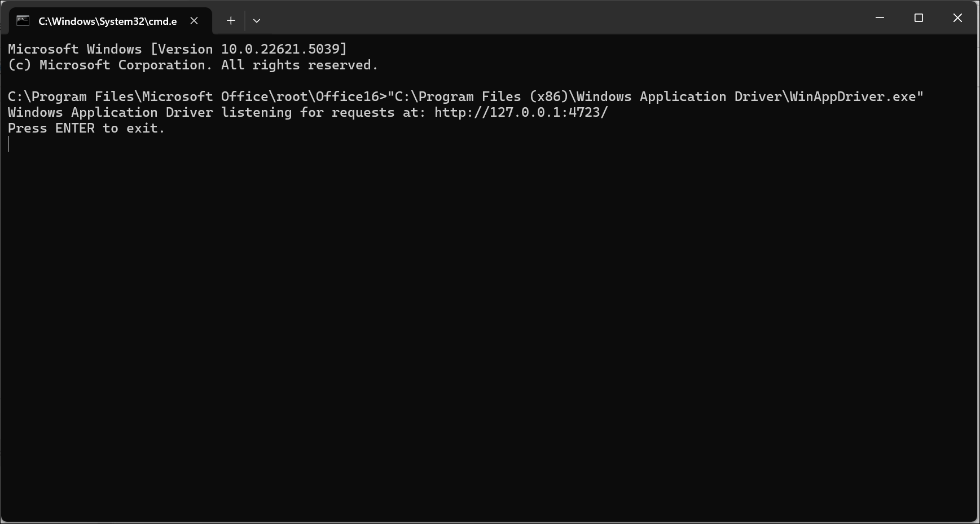This screenshot has height=524, width=980.
Task: Click "Windows Application Driver listening" output text
Action: click(150, 112)
